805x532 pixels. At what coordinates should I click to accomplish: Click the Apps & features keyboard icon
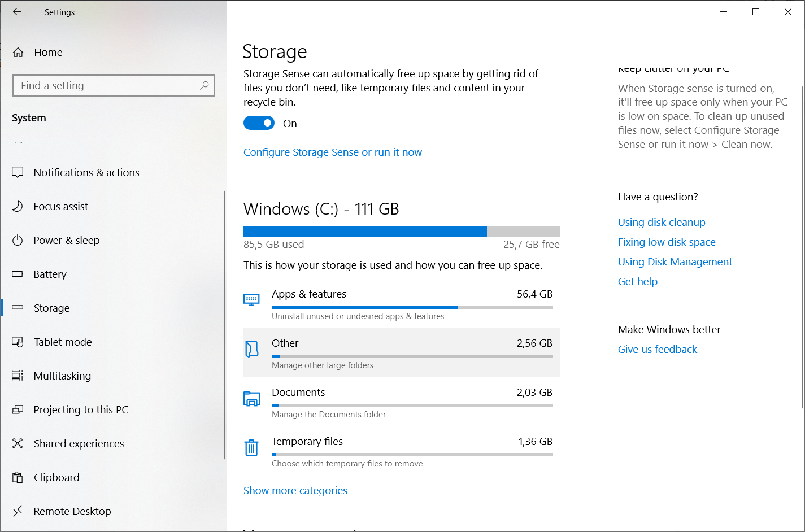click(251, 300)
